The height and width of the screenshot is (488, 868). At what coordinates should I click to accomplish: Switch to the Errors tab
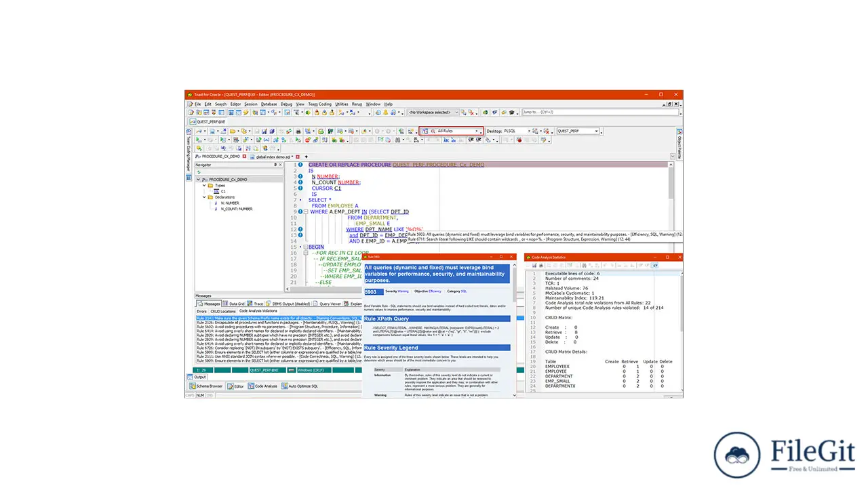coord(201,311)
